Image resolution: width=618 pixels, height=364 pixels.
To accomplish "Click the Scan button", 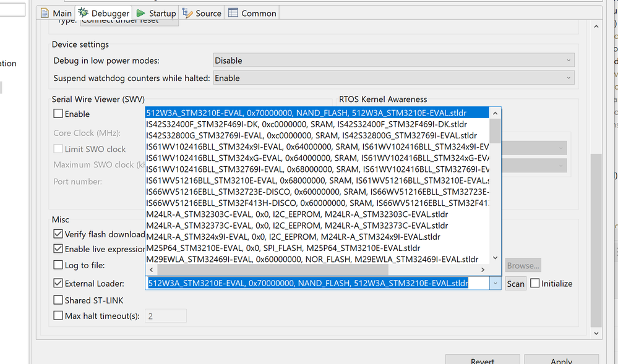I will [515, 284].
